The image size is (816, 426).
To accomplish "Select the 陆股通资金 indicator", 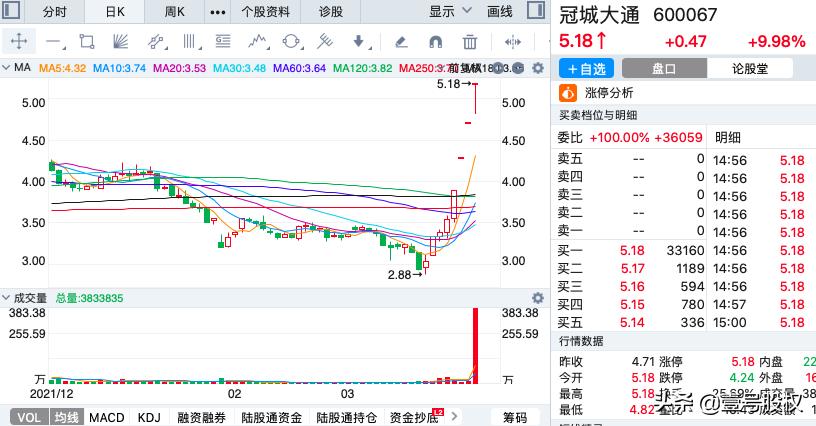I will (x=272, y=417).
